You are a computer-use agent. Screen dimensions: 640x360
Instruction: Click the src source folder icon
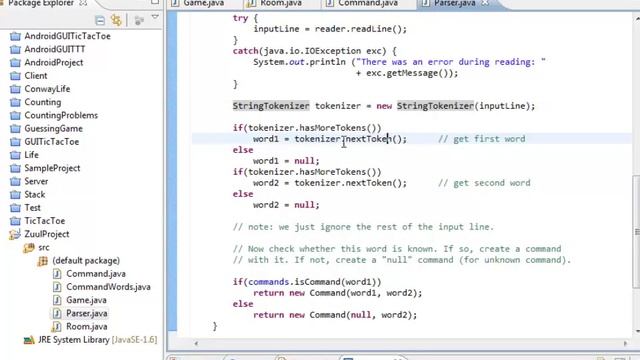tap(29, 247)
